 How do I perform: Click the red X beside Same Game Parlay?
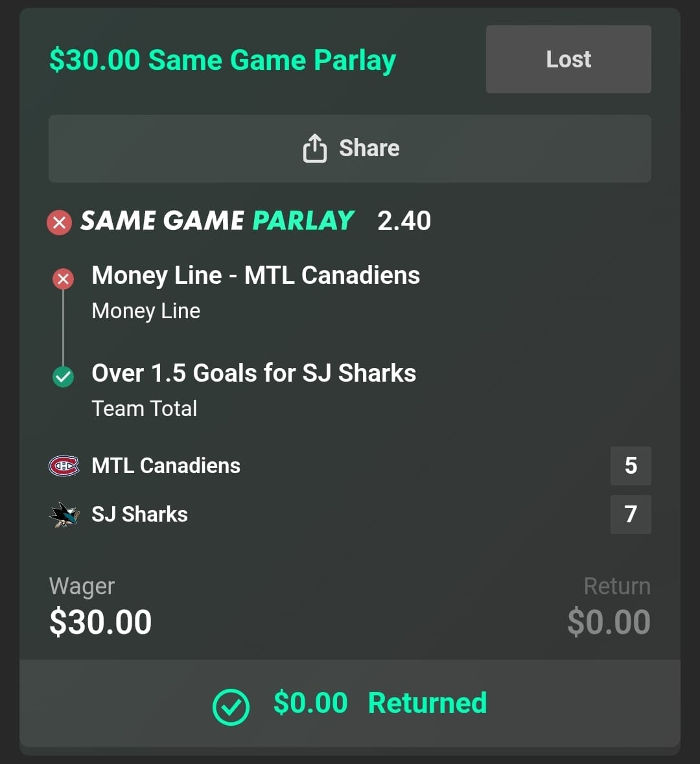point(59,222)
